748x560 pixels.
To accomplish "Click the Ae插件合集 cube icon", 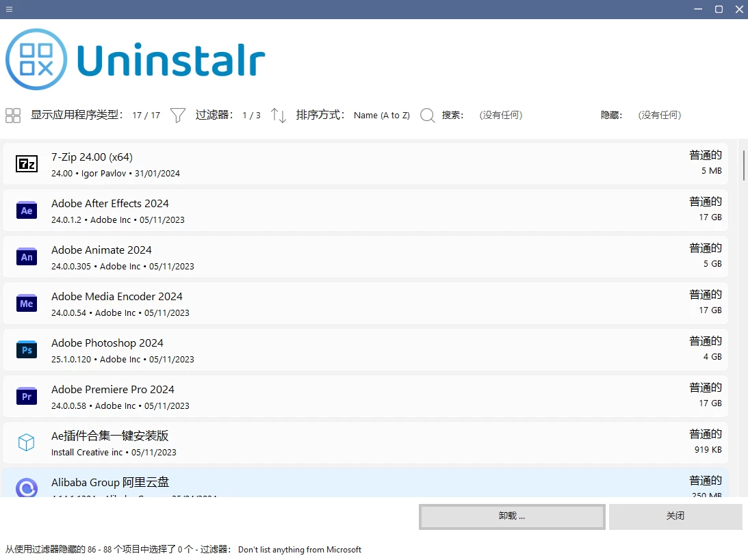I will [x=27, y=443].
